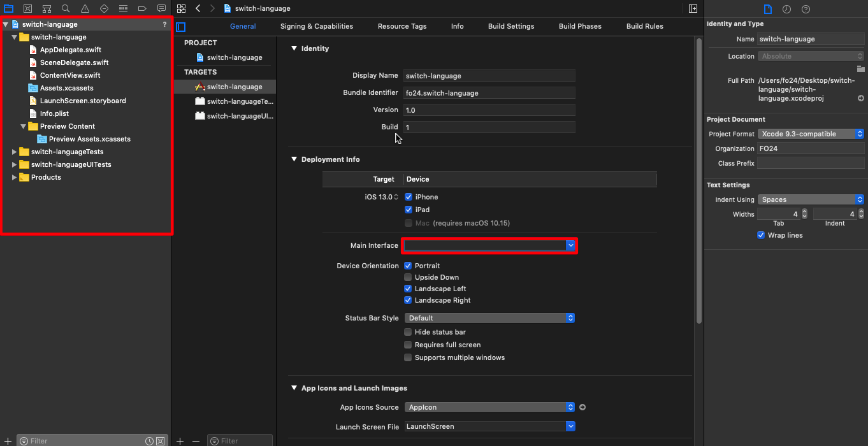868x446 pixels.
Task: Toggle the iPhone device checkbox
Action: [409, 197]
